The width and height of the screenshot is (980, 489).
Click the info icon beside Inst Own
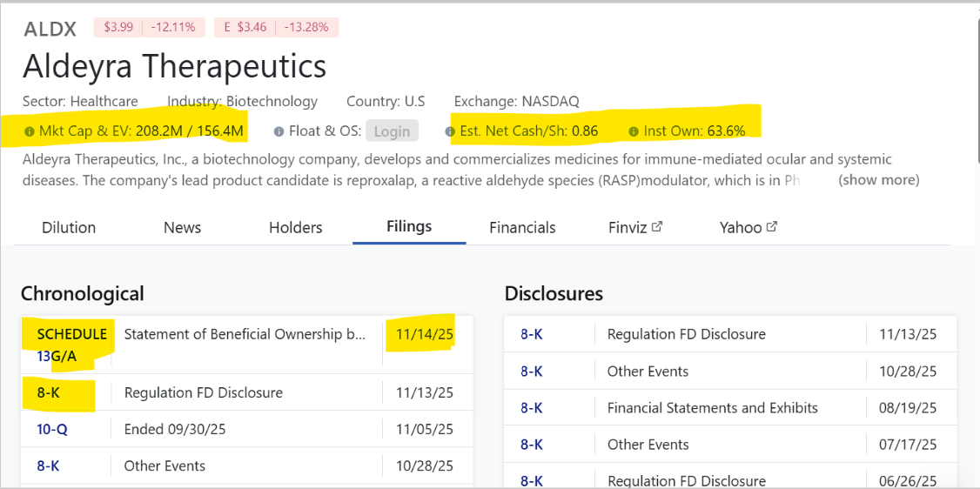tap(633, 131)
